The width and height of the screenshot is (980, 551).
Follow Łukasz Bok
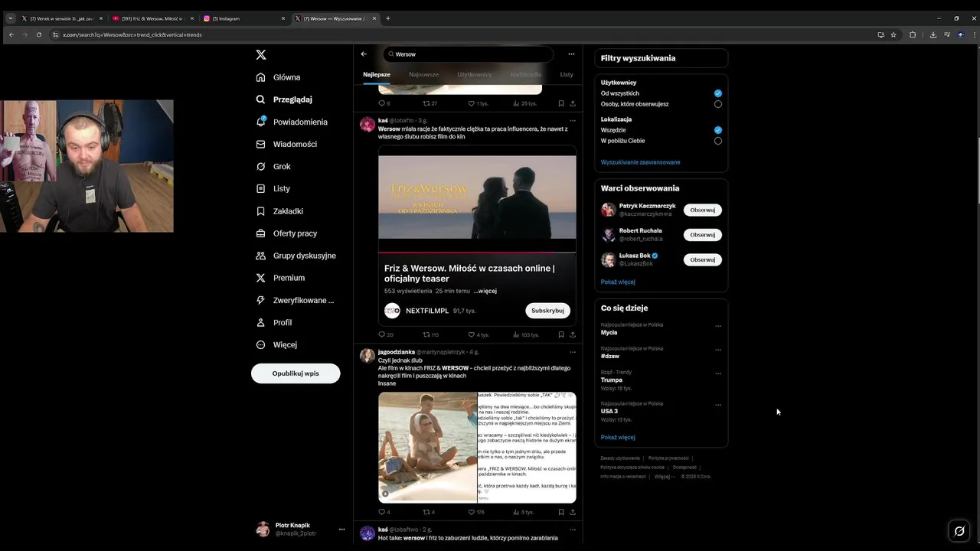pyautogui.click(x=702, y=259)
